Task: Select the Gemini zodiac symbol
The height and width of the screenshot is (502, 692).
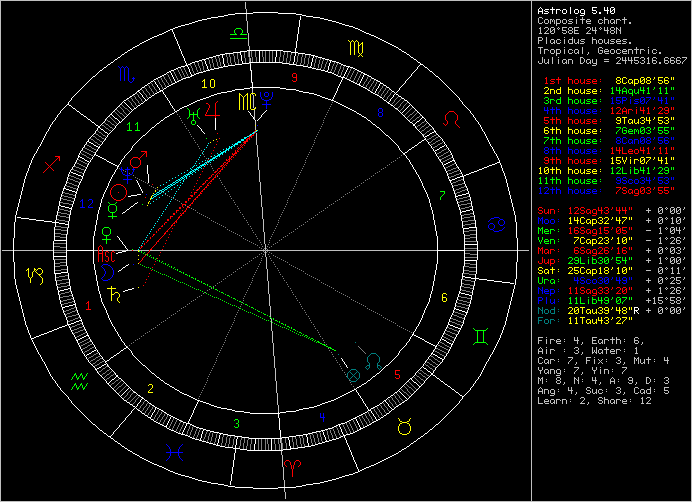Action: 482,340
